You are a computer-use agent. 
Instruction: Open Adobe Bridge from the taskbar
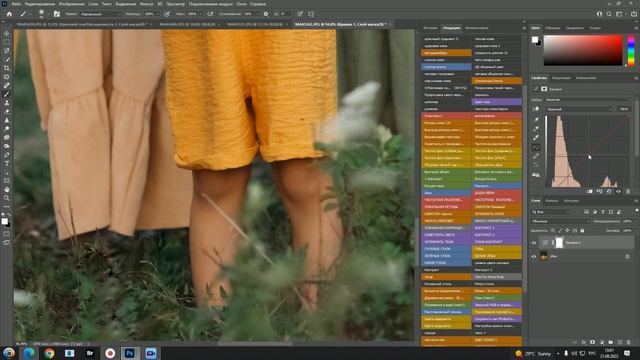pyautogui.click(x=90, y=353)
